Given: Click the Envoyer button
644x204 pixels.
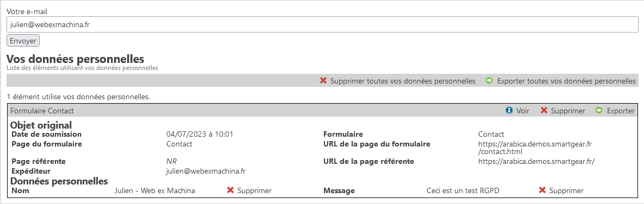Looking at the screenshot, I should (23, 41).
